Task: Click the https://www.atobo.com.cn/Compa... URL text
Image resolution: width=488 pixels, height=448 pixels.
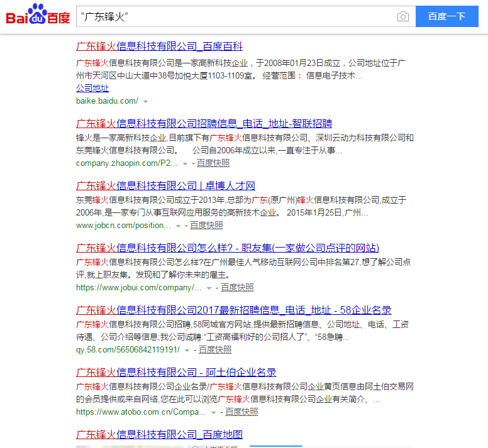Action: point(141,412)
